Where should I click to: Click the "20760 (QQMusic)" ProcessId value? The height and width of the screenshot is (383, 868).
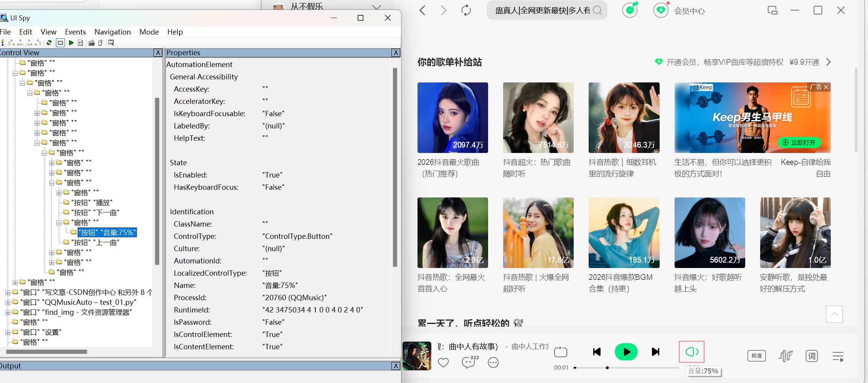(294, 298)
